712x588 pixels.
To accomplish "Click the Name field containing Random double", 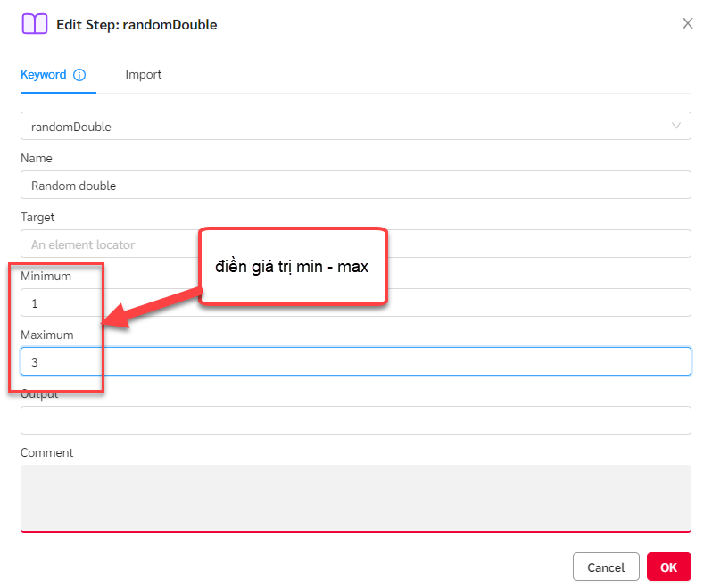I will pos(355,185).
